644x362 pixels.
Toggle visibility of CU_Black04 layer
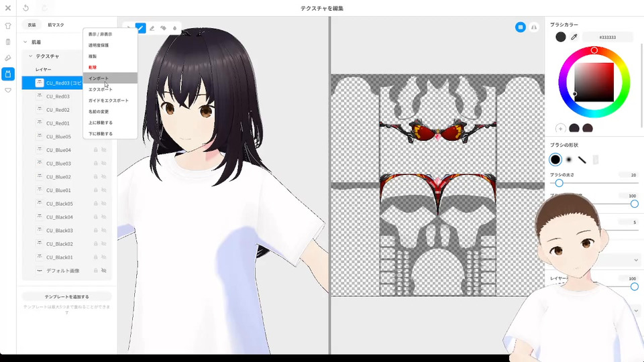[x=104, y=217]
